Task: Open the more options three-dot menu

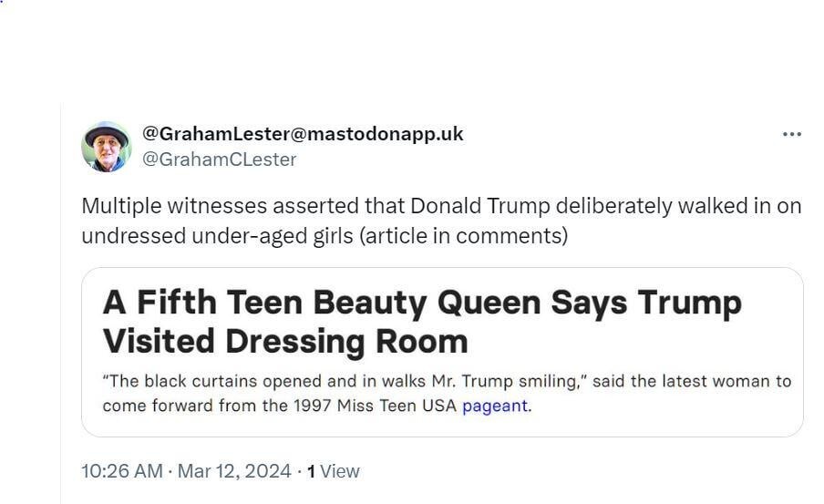Action: (x=791, y=135)
